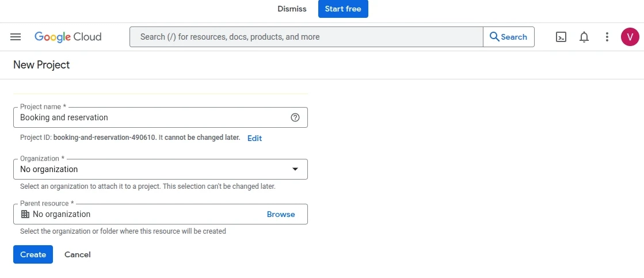
Task: Open the main navigation hamburger menu
Action: pyautogui.click(x=16, y=37)
